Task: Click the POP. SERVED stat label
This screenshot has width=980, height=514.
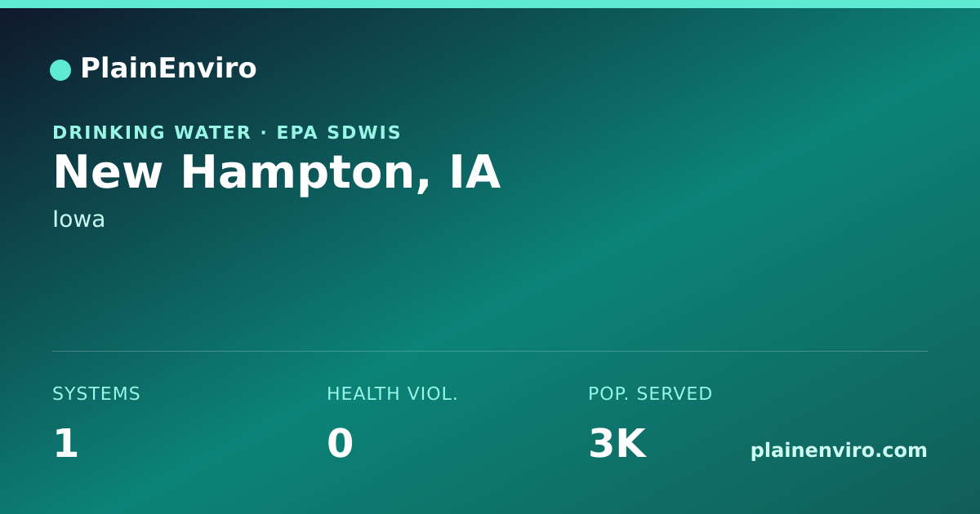Action: (x=650, y=394)
